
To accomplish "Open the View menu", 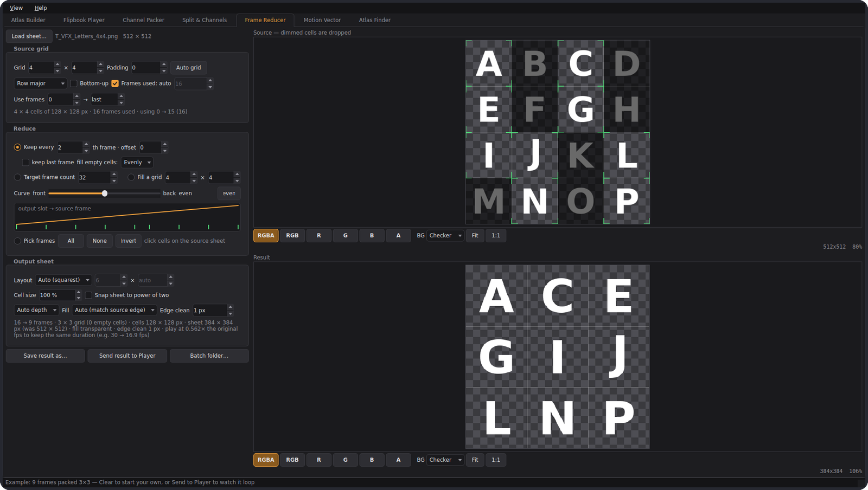I will tap(16, 8).
